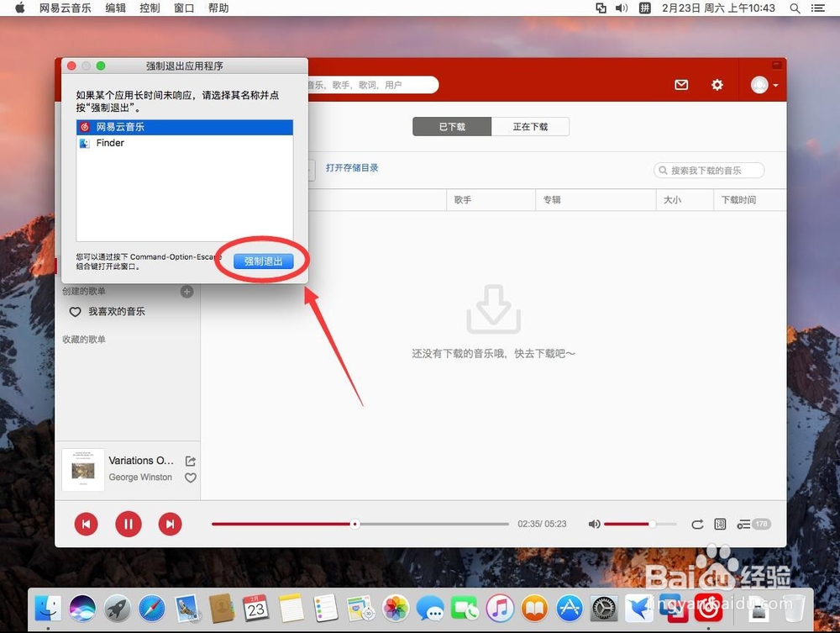Screen dimensions: 840x633
Task: Open Messages from the Dock
Action: pyautogui.click(x=430, y=609)
